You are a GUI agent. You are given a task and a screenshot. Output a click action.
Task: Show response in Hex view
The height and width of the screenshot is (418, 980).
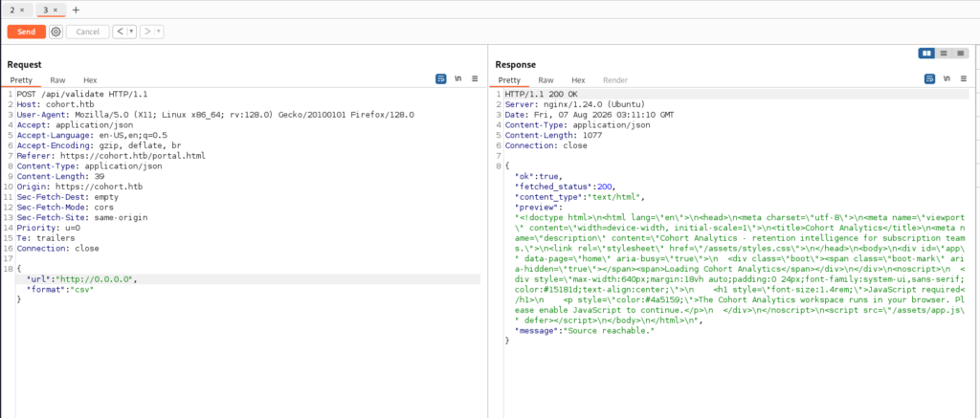click(578, 80)
